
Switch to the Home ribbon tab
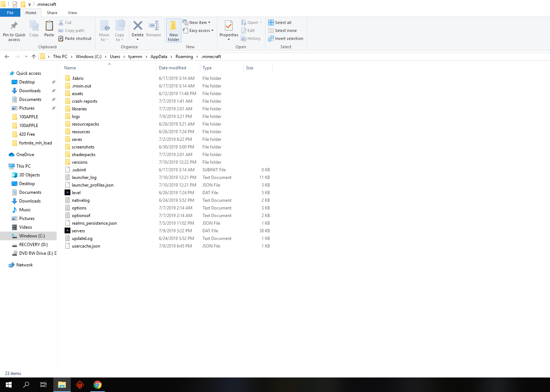(x=31, y=13)
